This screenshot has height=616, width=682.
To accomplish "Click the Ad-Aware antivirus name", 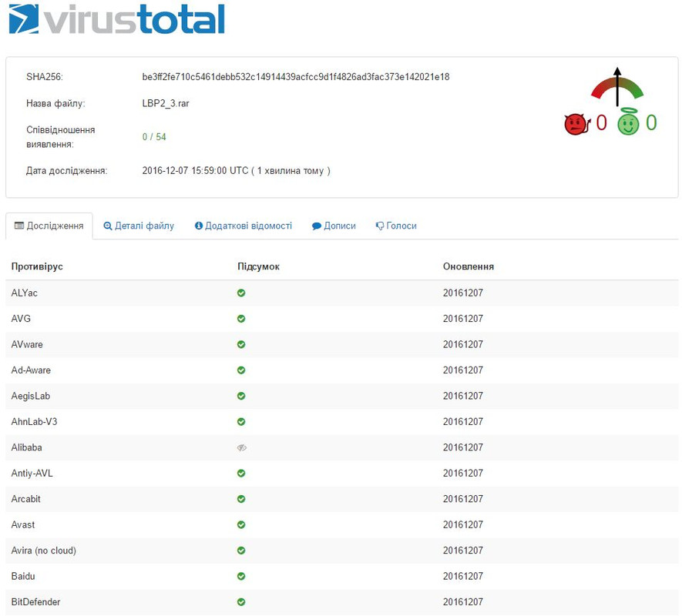I will pyautogui.click(x=31, y=370).
